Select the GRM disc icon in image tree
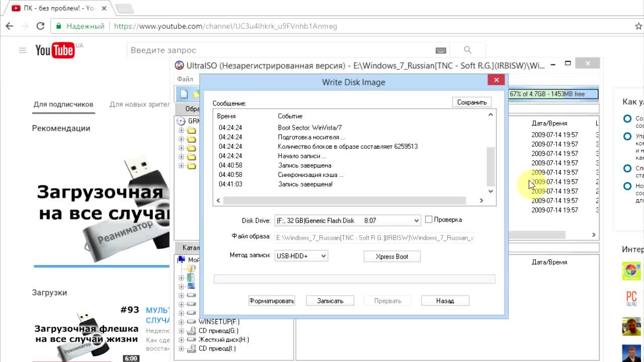Screen dimensions: 644x362 (181, 121)
